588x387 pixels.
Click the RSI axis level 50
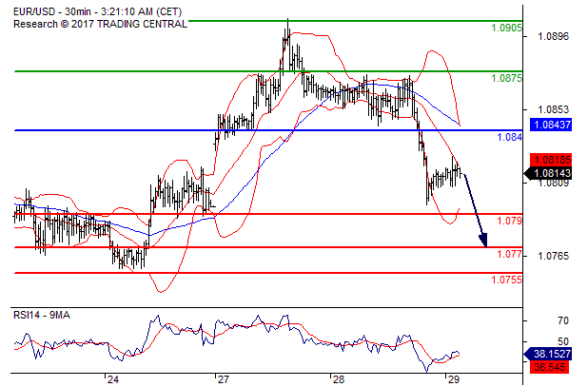[x=563, y=341]
